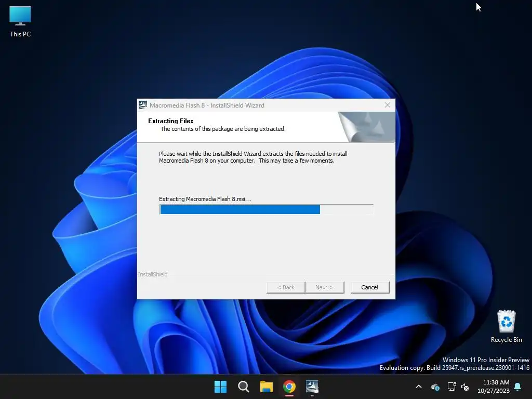Select the InstallShield installer taskbar icon
Screen dimensions: 532x399
tap(312, 387)
